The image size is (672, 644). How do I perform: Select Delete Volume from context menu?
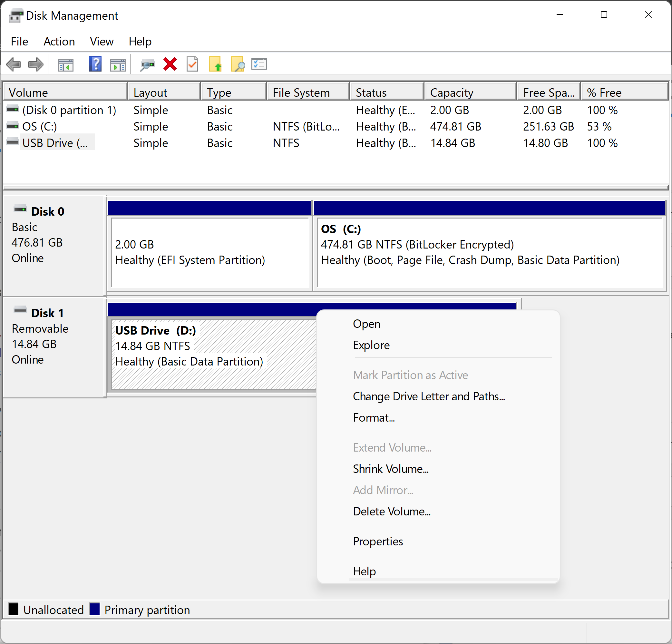[392, 511]
